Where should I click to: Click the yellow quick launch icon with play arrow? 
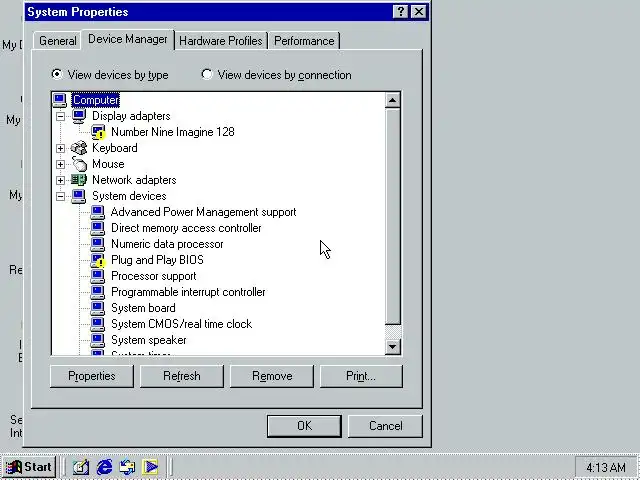pyautogui.click(x=150, y=467)
